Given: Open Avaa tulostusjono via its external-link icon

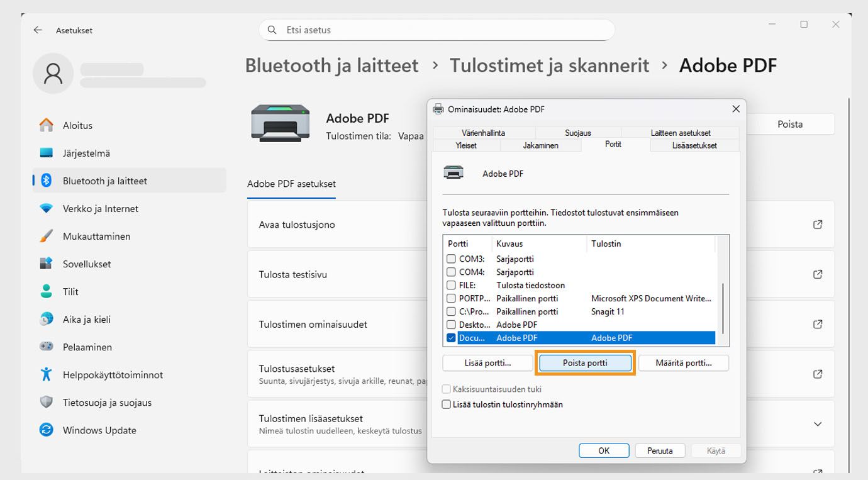Looking at the screenshot, I should (817, 225).
